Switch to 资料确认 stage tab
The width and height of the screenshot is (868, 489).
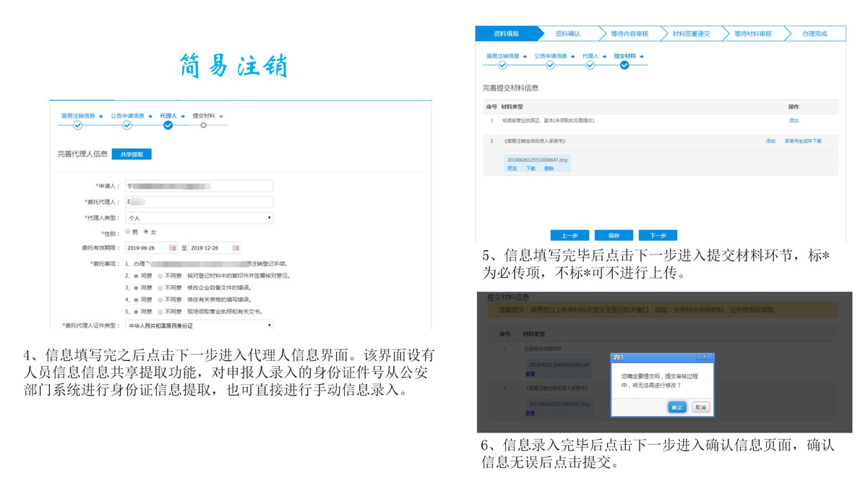568,34
